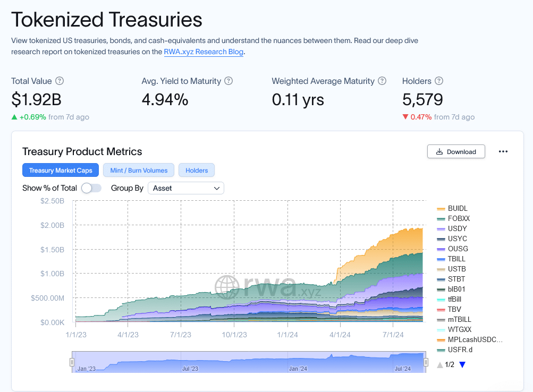Open the three-dot chart options menu

pyautogui.click(x=503, y=151)
